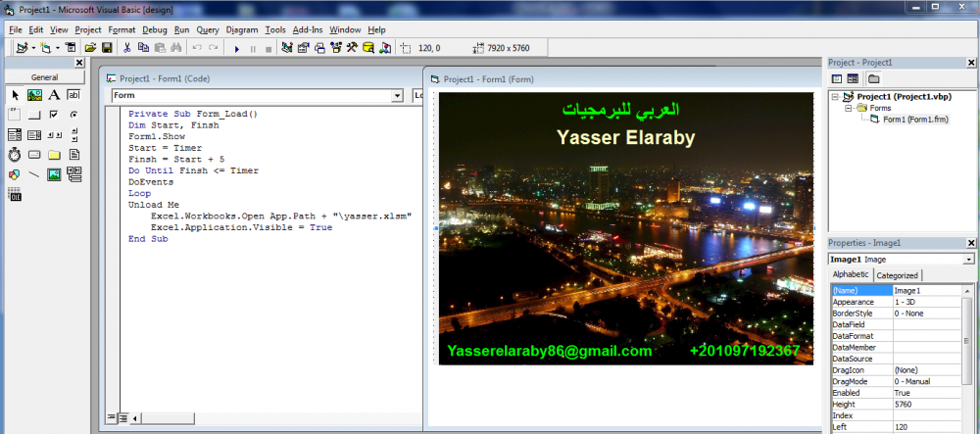Open the Debug menu
This screenshot has height=434, width=980.
click(x=155, y=30)
